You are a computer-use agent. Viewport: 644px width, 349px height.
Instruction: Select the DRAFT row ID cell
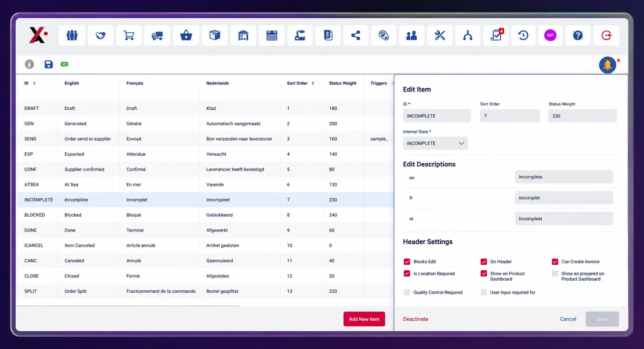32,108
